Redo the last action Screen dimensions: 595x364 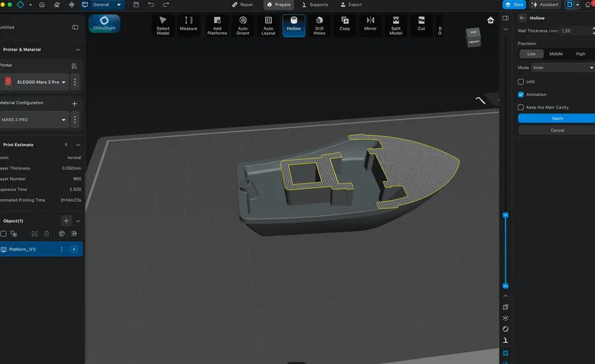coord(166,5)
